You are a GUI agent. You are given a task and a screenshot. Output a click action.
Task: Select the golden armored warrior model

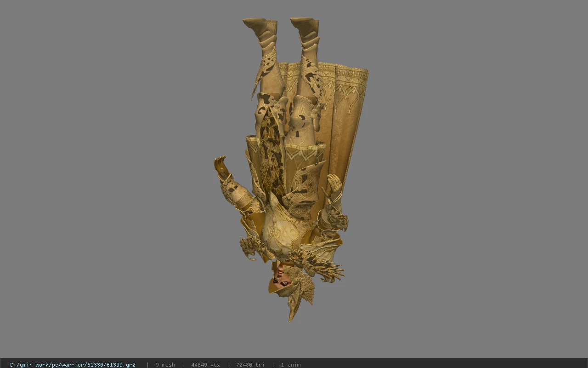(291, 169)
